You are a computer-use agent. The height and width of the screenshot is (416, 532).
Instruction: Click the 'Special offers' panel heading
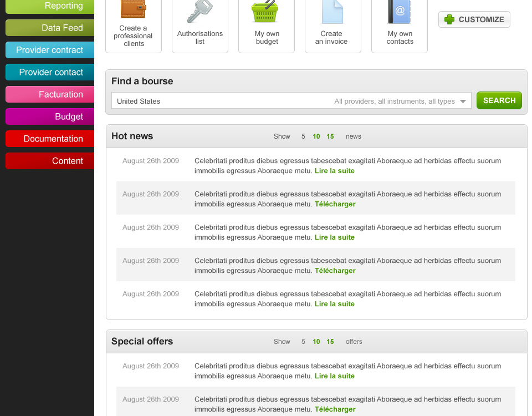coord(142,341)
